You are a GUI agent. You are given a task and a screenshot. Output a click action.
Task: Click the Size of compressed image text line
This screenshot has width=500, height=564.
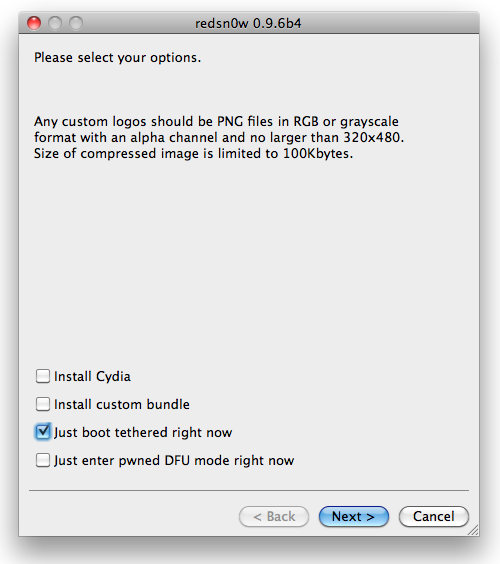point(194,154)
